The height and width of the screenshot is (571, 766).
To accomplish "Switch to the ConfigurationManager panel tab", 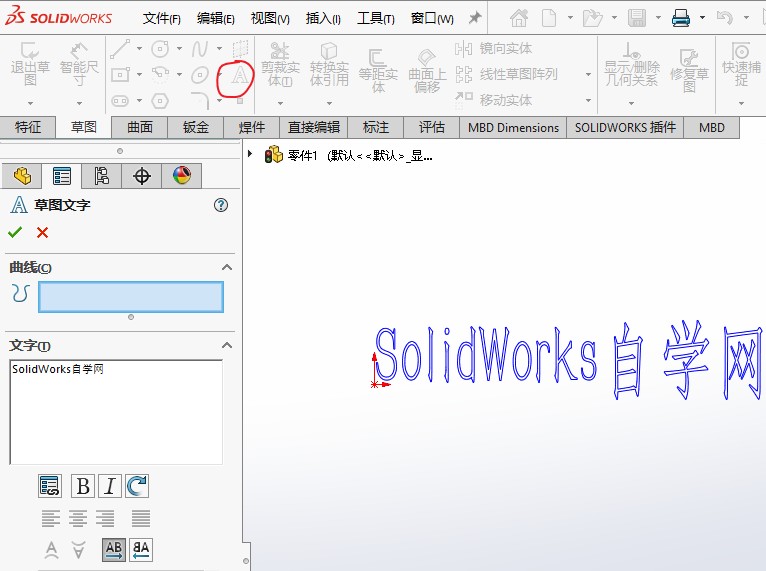I will click(x=101, y=176).
